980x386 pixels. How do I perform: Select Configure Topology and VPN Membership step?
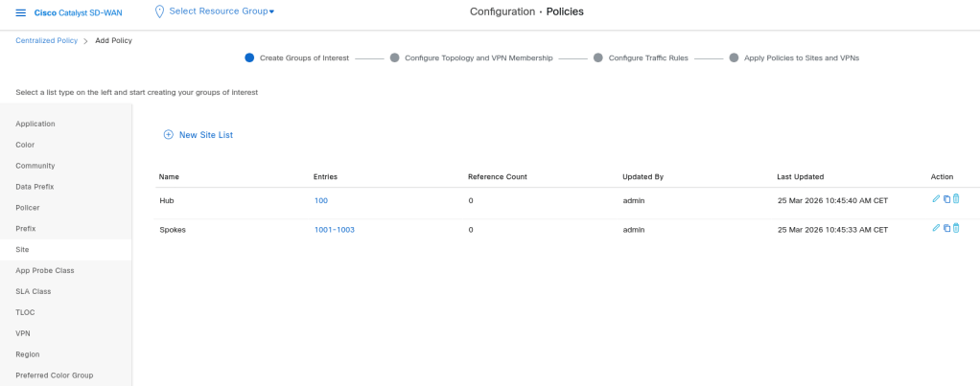478,57
